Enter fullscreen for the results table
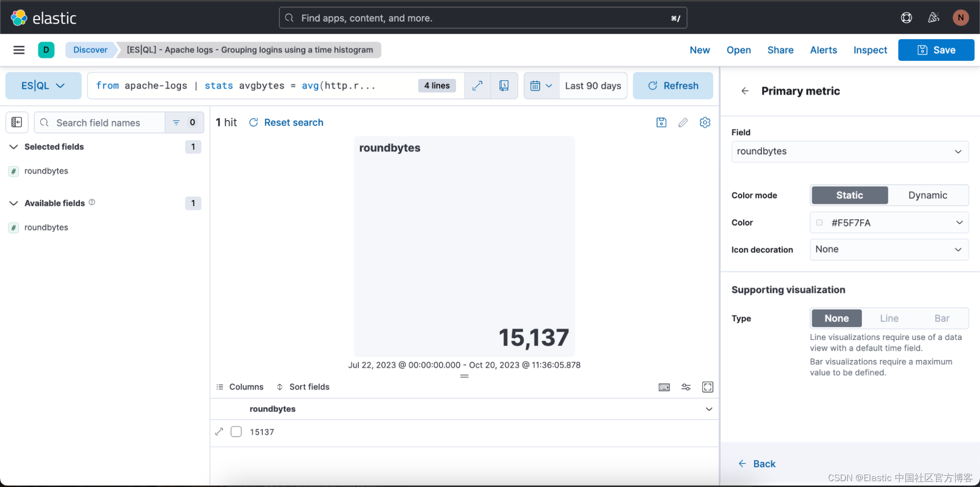980x487 pixels. [x=707, y=387]
